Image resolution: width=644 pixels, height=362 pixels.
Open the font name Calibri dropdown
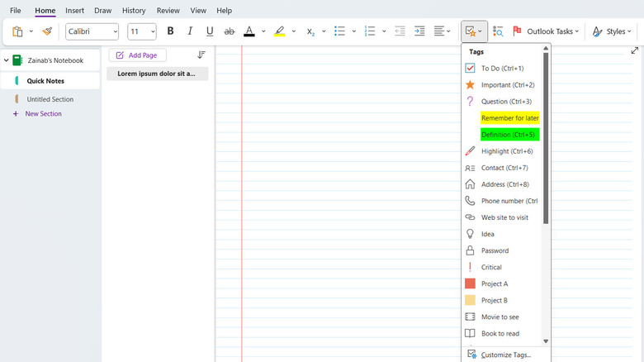pos(113,31)
